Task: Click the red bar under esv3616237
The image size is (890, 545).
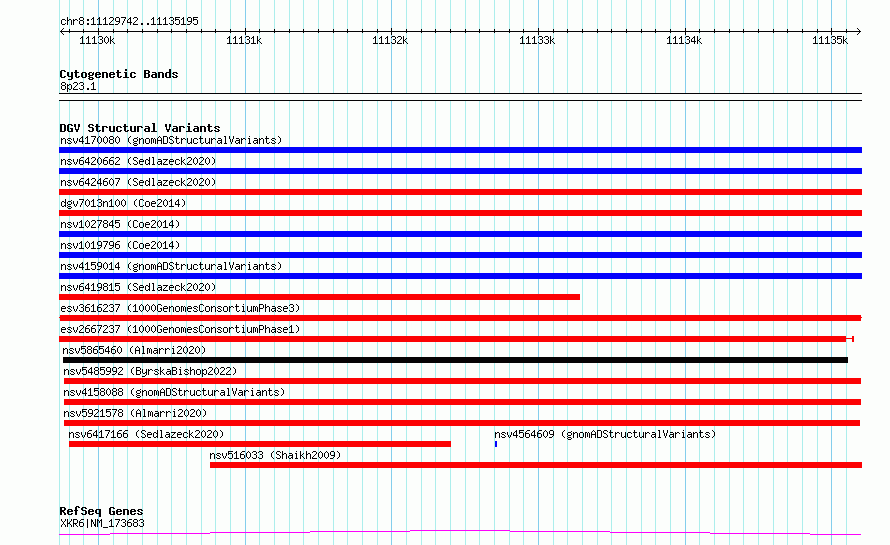Action: (x=460, y=318)
